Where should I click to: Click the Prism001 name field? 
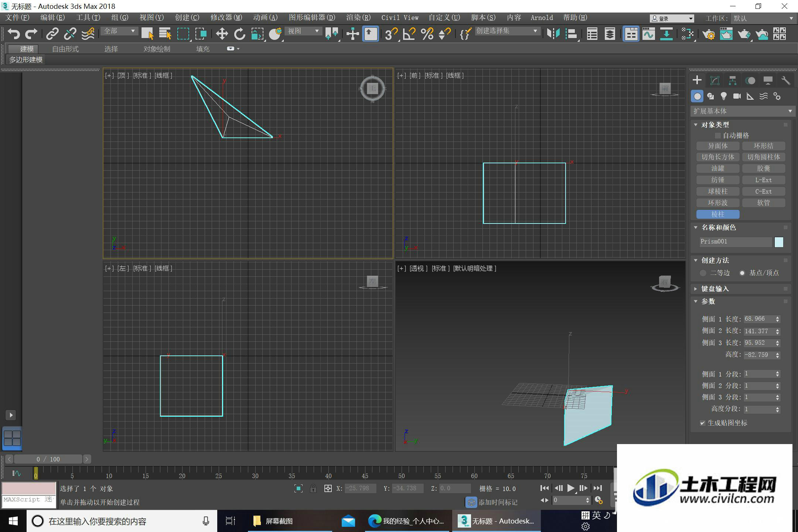coord(735,242)
